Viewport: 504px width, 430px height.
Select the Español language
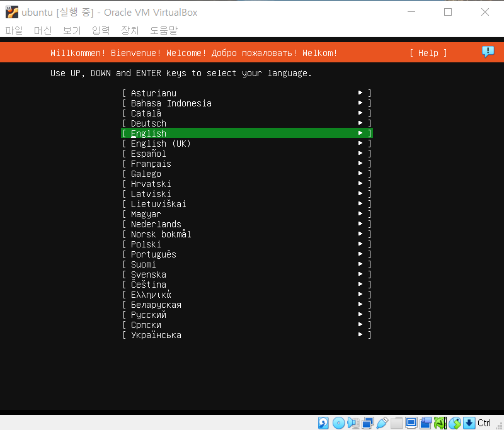click(x=247, y=154)
